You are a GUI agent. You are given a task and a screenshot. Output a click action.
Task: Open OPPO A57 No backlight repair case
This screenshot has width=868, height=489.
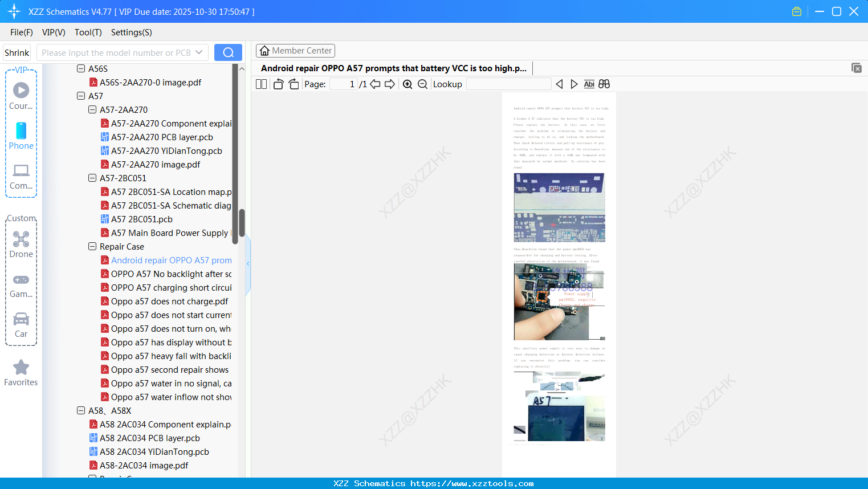[x=166, y=274]
